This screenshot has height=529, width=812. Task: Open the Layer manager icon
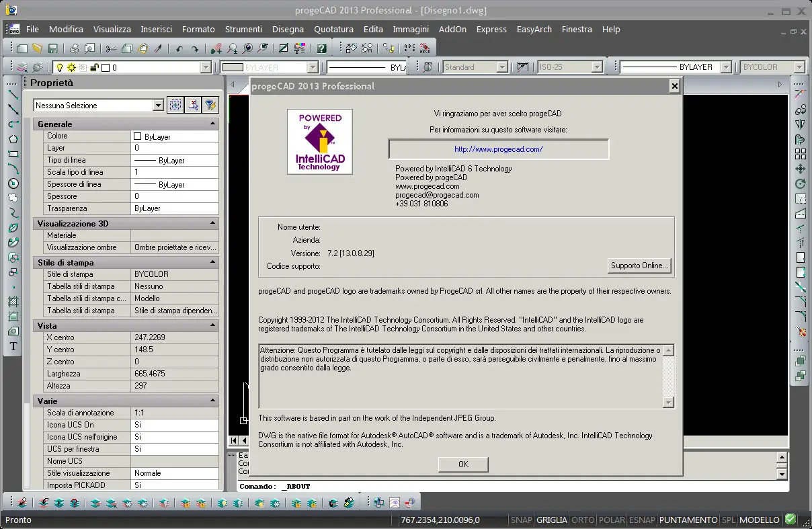22,67
